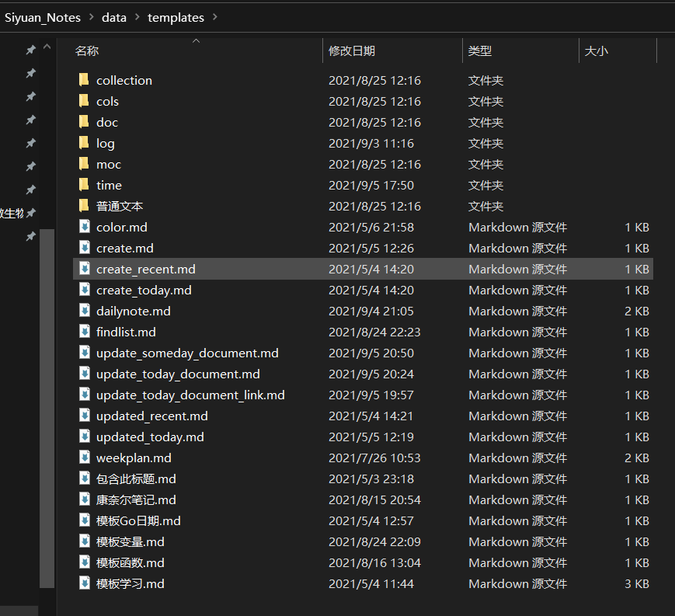Sort files by 名称 column header
675x616 pixels.
tap(87, 51)
